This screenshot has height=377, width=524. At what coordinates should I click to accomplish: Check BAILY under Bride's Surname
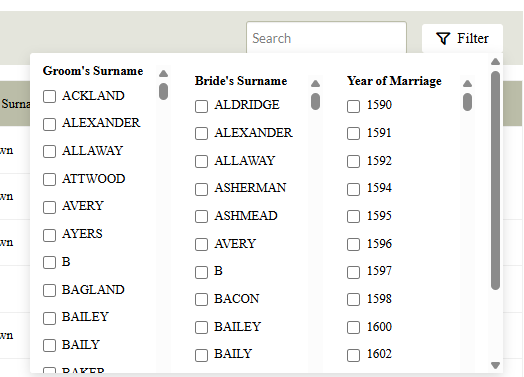[202, 355]
